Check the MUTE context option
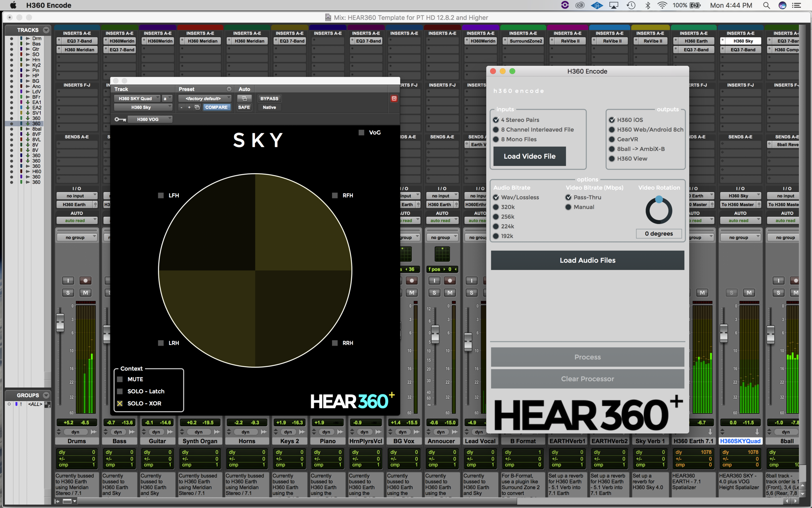Screen dimensions: 812x508 click(120, 379)
